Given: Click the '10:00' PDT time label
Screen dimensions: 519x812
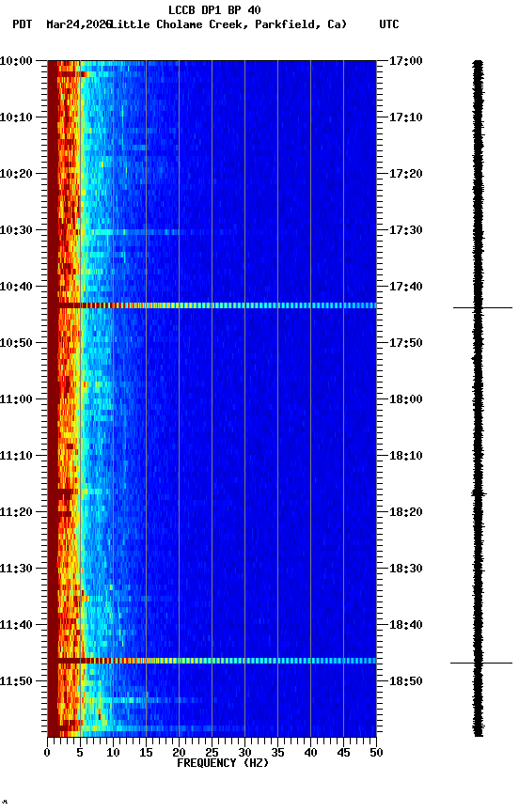Looking at the screenshot, I should point(16,61).
